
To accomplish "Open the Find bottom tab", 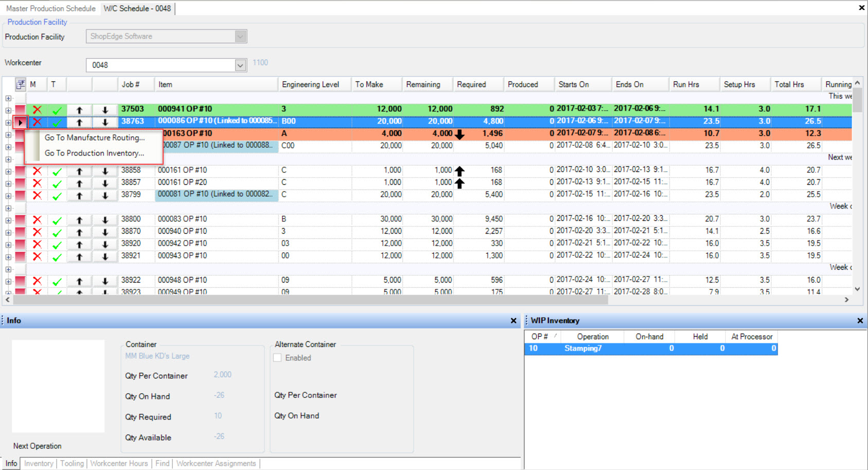I will [x=162, y=463].
